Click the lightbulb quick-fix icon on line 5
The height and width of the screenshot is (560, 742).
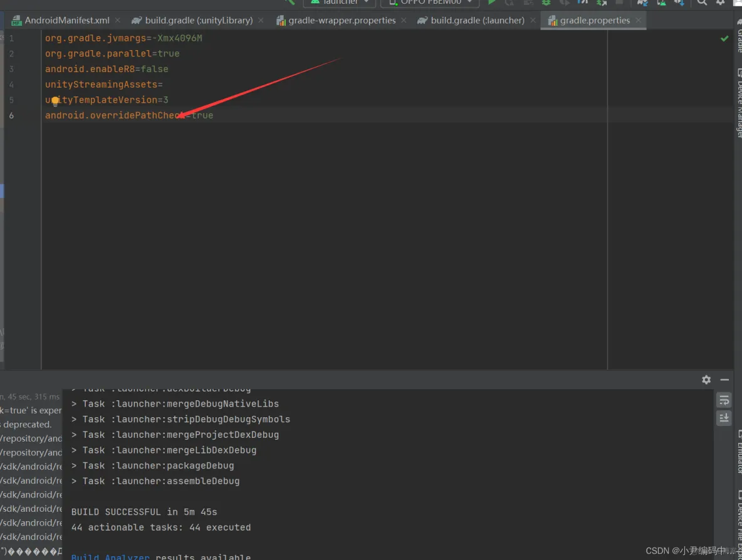55,100
